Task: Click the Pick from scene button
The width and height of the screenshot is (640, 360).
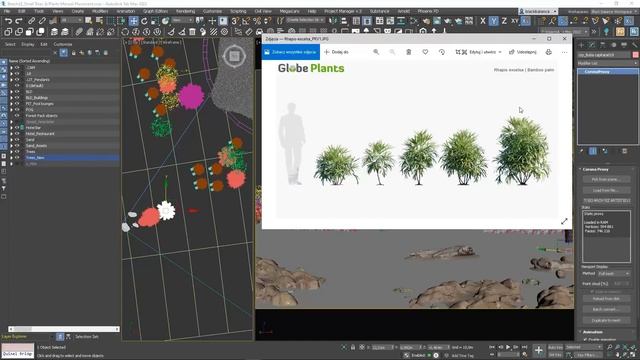Action: (x=606, y=179)
